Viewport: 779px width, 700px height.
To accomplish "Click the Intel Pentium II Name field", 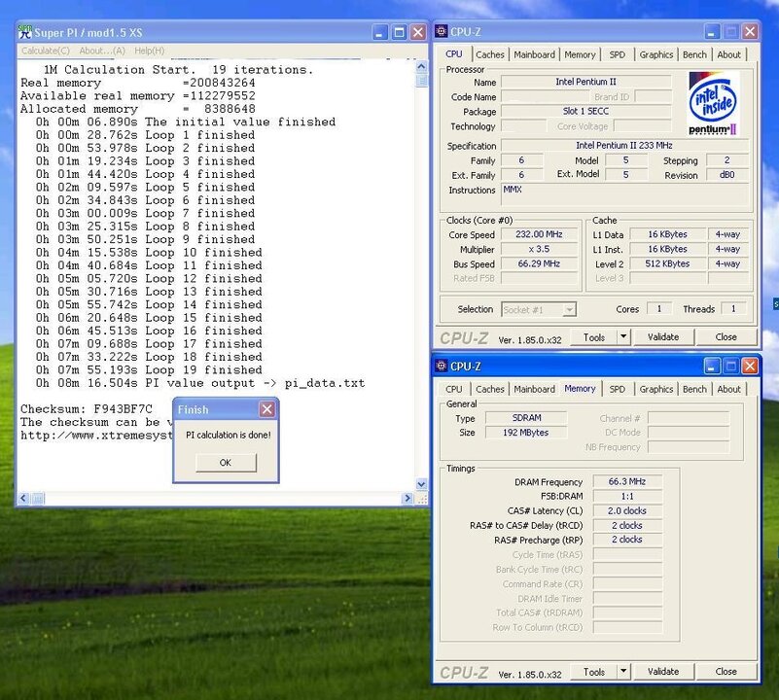I will 585,82.
